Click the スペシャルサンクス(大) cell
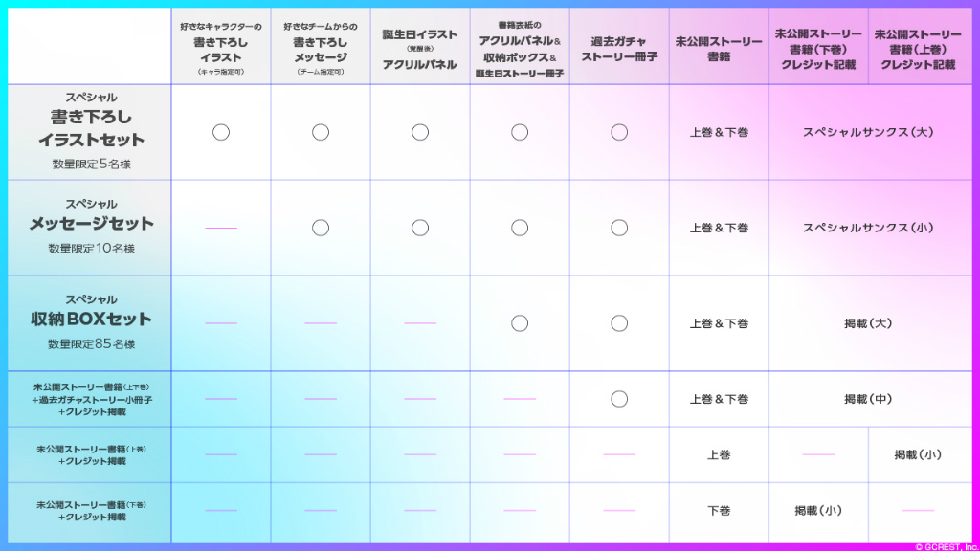 [x=868, y=132]
